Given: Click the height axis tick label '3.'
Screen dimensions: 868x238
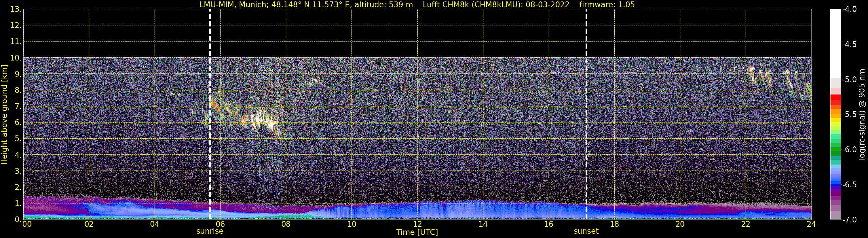Looking at the screenshot, I should [x=18, y=171].
